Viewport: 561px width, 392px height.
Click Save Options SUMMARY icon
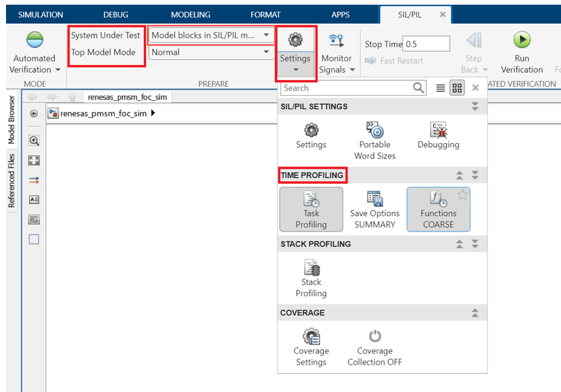coord(374,199)
